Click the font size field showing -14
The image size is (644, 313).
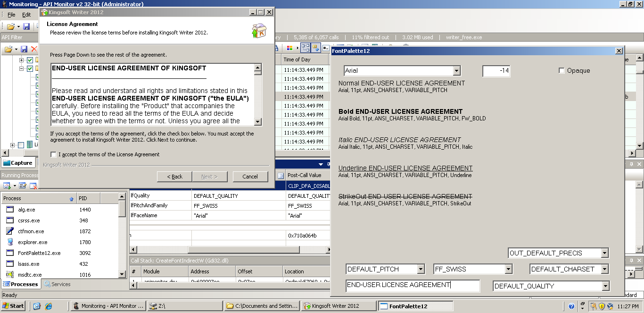(x=496, y=71)
